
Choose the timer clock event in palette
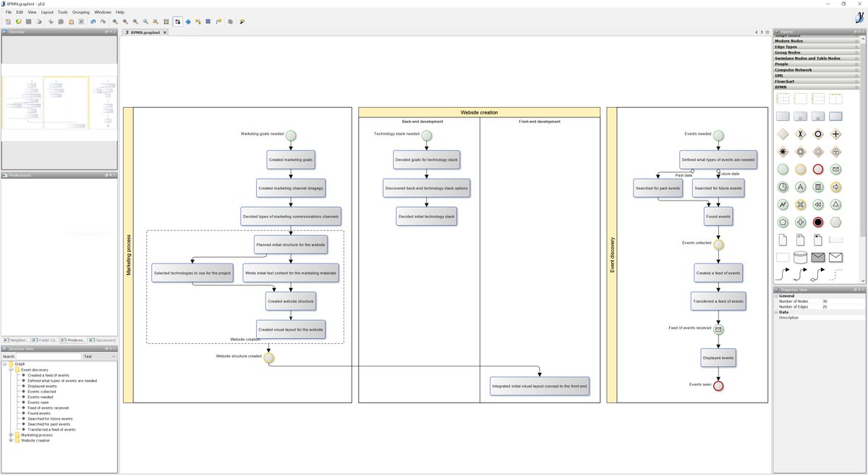coord(783,187)
